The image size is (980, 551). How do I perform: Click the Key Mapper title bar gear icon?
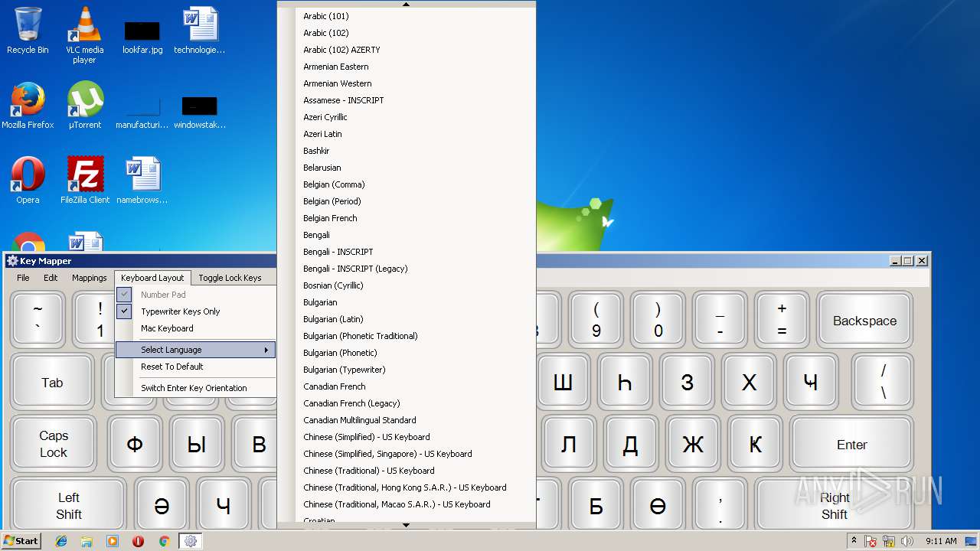pos(12,261)
